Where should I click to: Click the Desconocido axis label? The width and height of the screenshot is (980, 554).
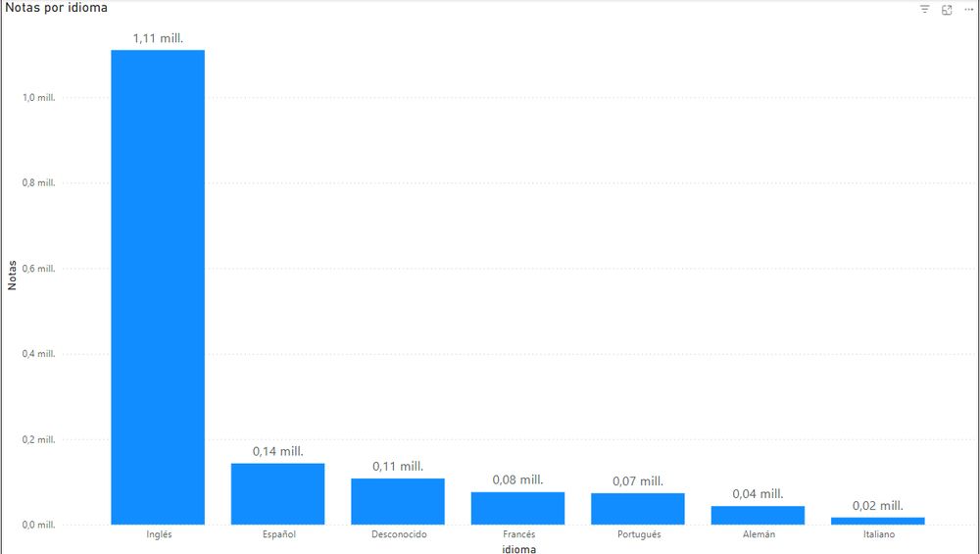[400, 534]
